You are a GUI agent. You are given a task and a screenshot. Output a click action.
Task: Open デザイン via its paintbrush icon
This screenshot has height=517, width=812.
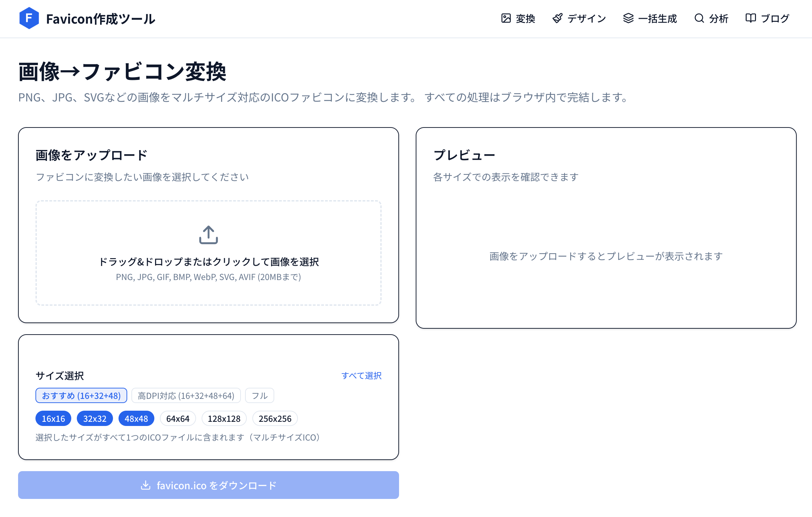(558, 18)
